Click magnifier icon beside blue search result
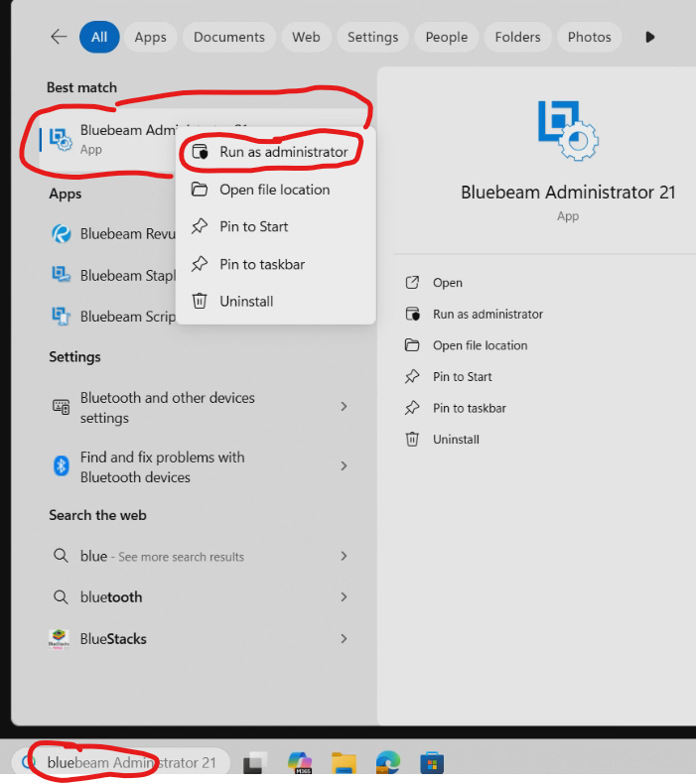Screen dimensions: 696x784 pos(61,556)
